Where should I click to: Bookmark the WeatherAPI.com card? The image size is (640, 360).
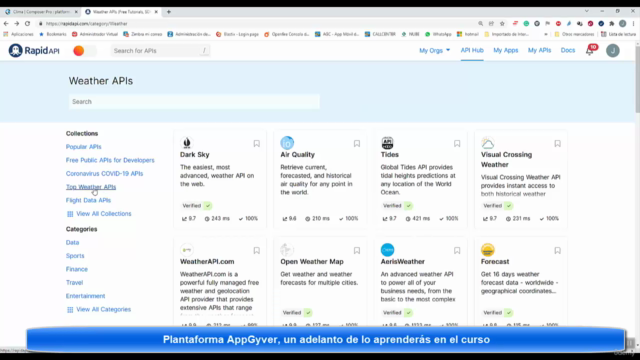click(256, 251)
